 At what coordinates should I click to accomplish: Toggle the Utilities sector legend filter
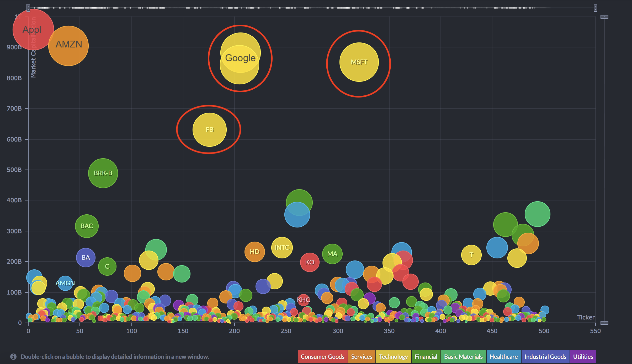click(583, 357)
